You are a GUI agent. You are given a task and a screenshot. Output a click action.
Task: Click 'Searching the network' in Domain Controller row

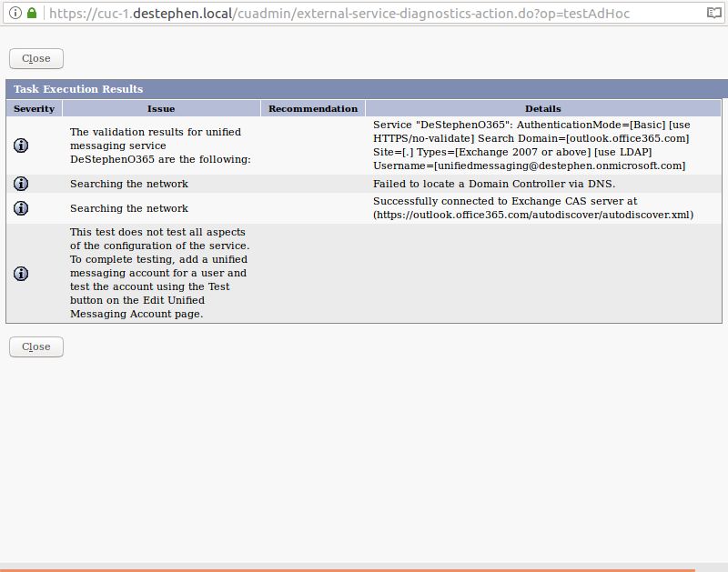tap(129, 184)
